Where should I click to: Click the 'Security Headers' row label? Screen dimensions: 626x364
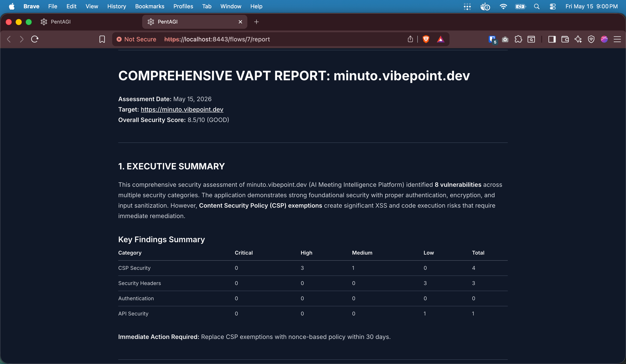pyautogui.click(x=140, y=283)
